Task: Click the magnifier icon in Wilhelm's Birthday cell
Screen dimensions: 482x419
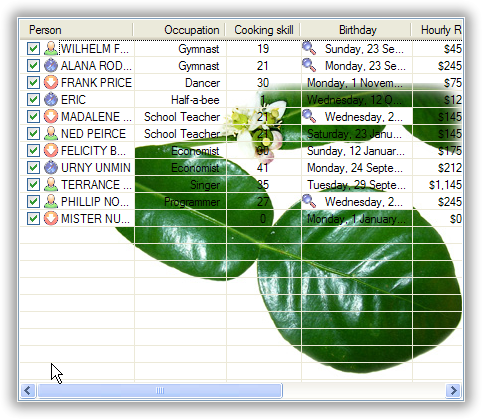Action: click(x=309, y=48)
